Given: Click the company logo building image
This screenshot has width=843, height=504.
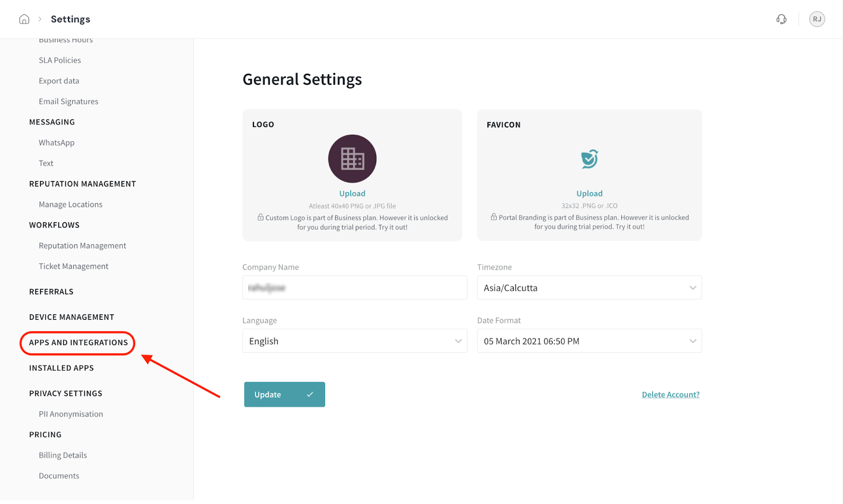Looking at the screenshot, I should click(x=352, y=159).
